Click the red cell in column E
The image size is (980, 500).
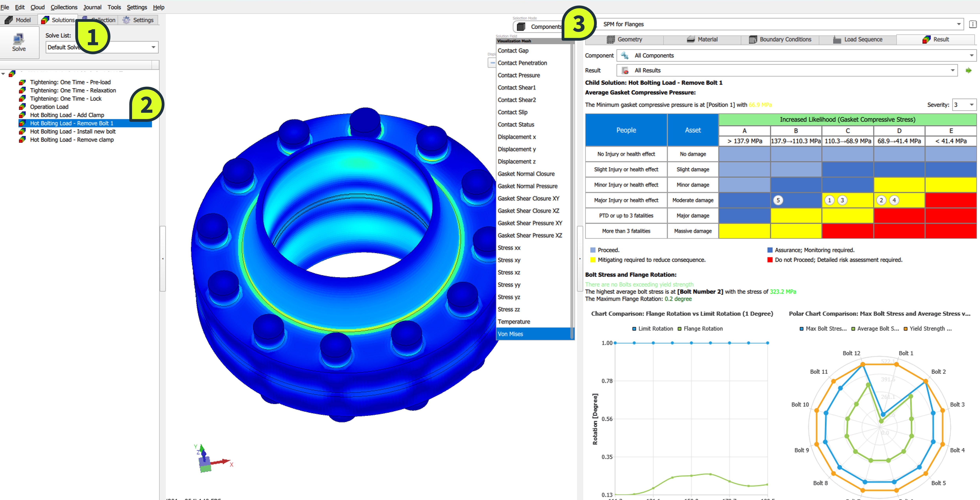point(950,200)
